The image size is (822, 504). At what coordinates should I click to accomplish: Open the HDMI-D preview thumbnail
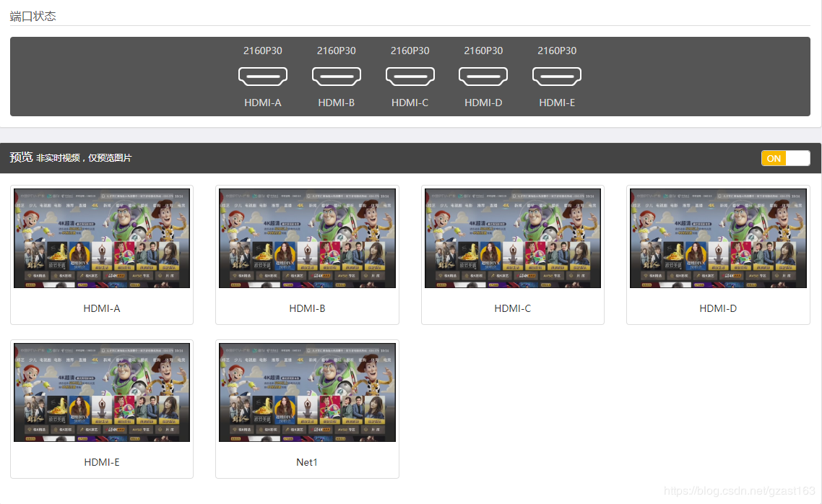tap(718, 238)
